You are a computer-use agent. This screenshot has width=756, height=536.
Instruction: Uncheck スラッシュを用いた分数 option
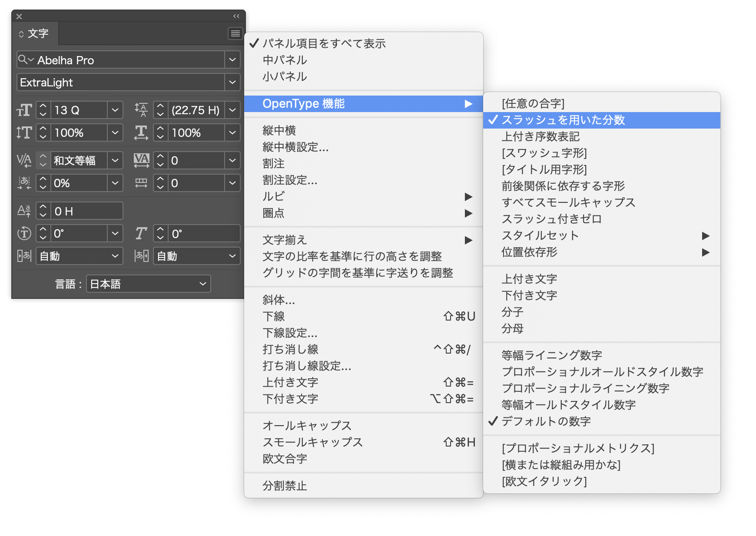pyautogui.click(x=563, y=120)
